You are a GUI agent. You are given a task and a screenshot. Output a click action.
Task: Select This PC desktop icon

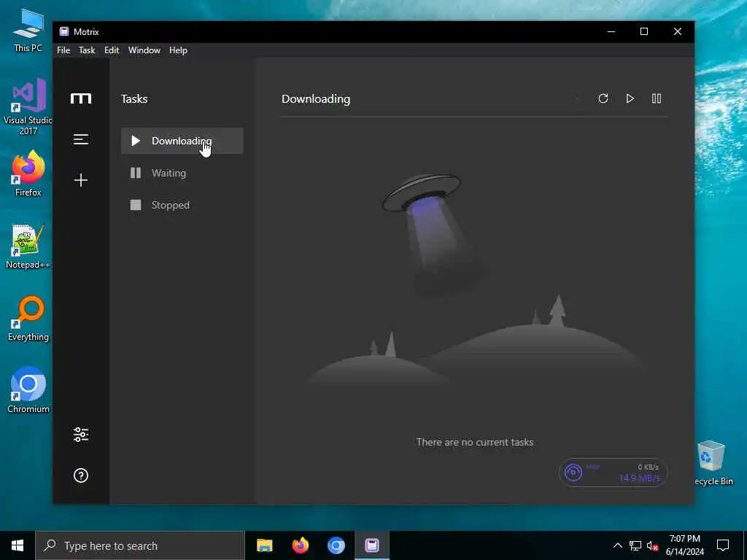click(28, 31)
